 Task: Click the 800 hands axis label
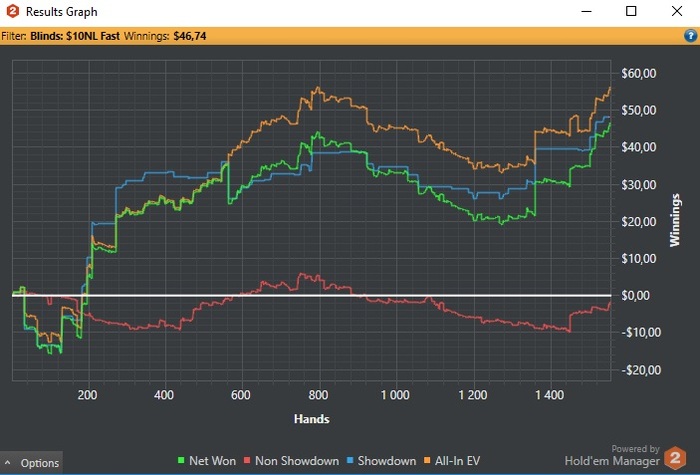[318, 395]
